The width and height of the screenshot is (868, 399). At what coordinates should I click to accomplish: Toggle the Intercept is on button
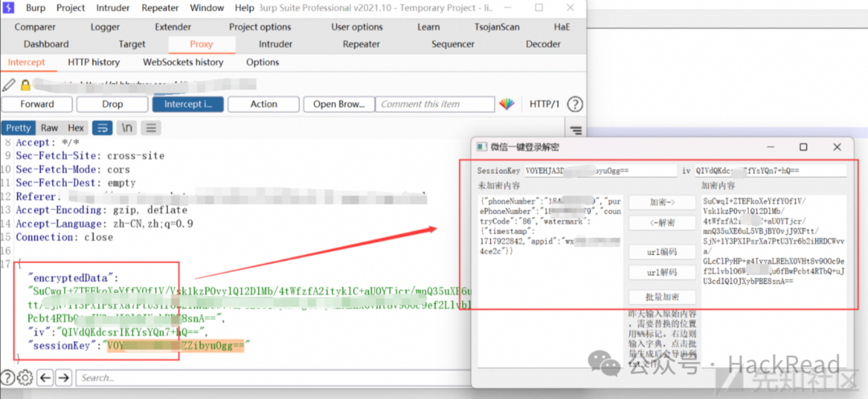[187, 105]
